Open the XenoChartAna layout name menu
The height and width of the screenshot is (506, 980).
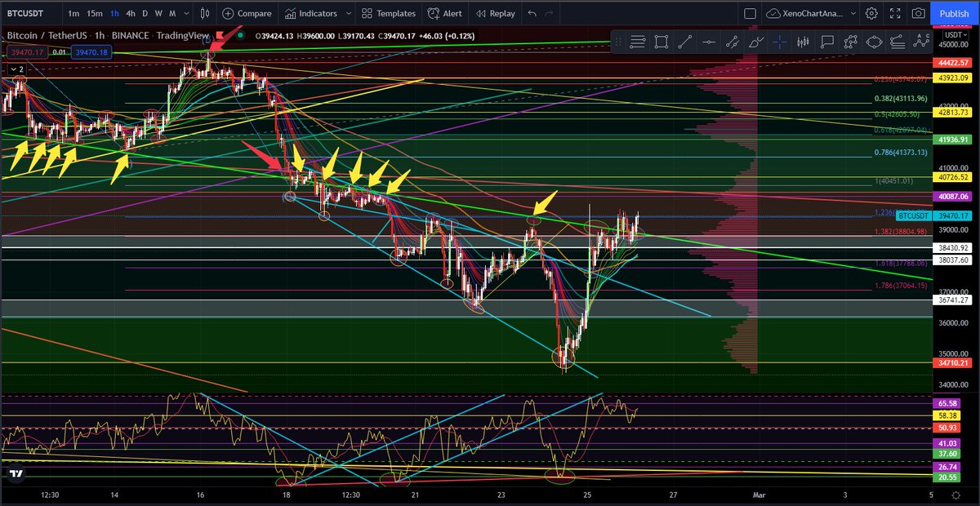(x=812, y=13)
